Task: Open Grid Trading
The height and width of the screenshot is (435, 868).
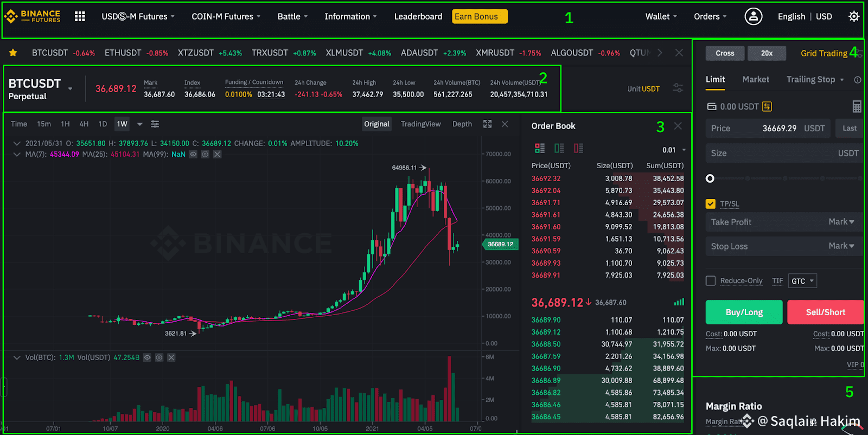Action: (x=824, y=53)
